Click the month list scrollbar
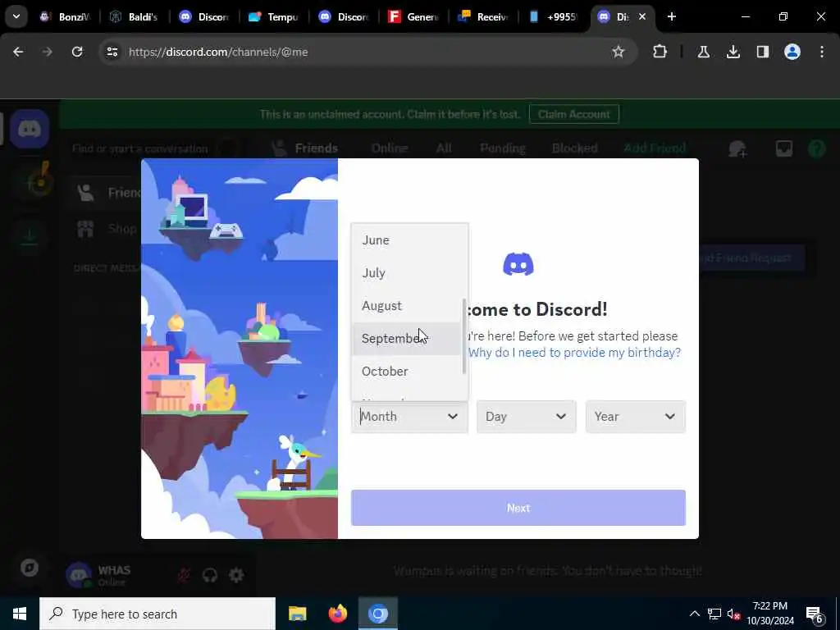840x630 pixels. [464, 336]
